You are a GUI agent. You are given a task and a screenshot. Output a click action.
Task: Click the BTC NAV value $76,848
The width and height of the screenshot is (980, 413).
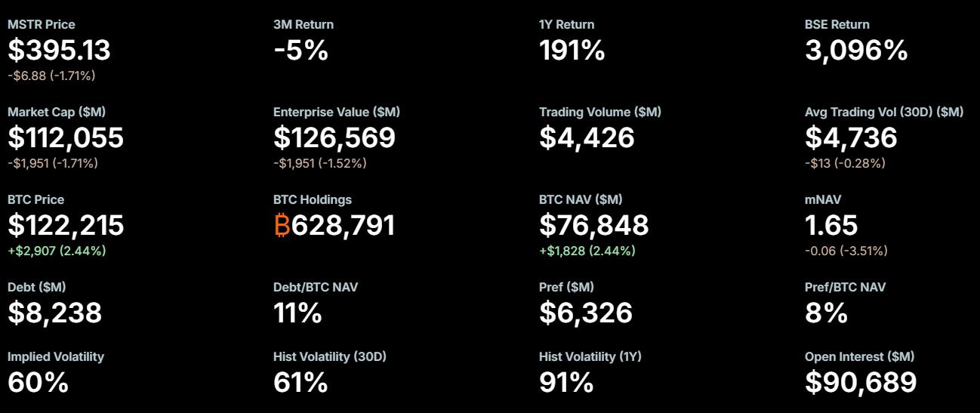593,226
